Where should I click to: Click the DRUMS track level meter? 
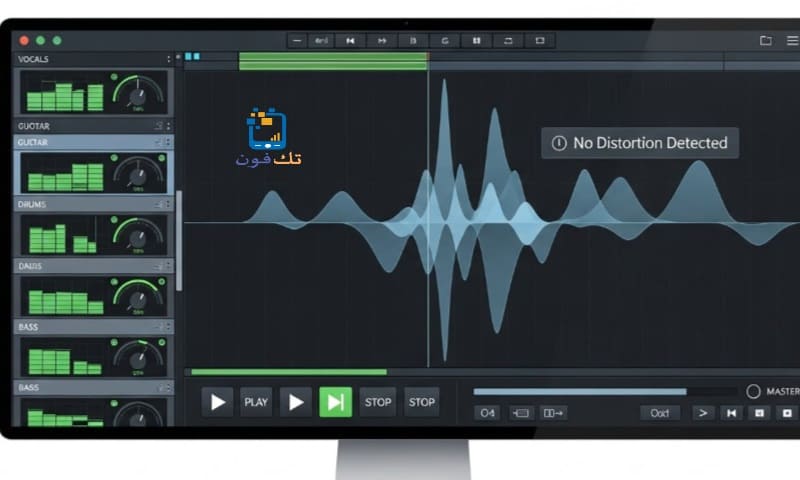(62, 238)
